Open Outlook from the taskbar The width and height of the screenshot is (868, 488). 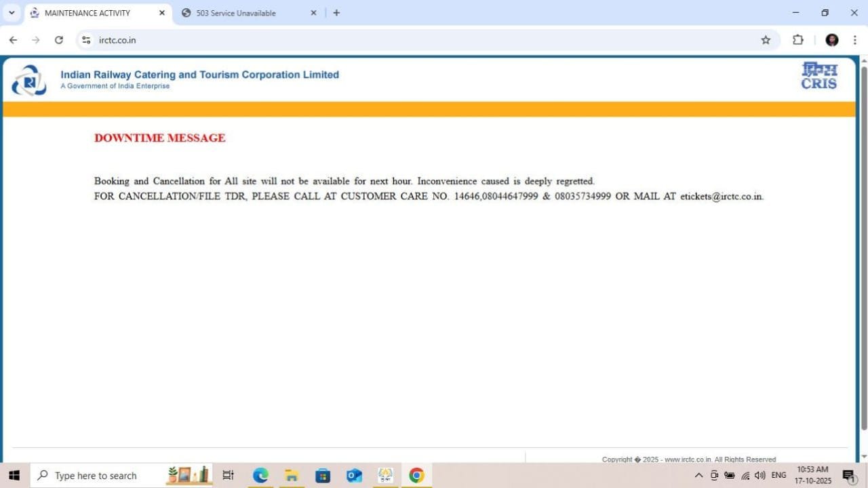(354, 475)
